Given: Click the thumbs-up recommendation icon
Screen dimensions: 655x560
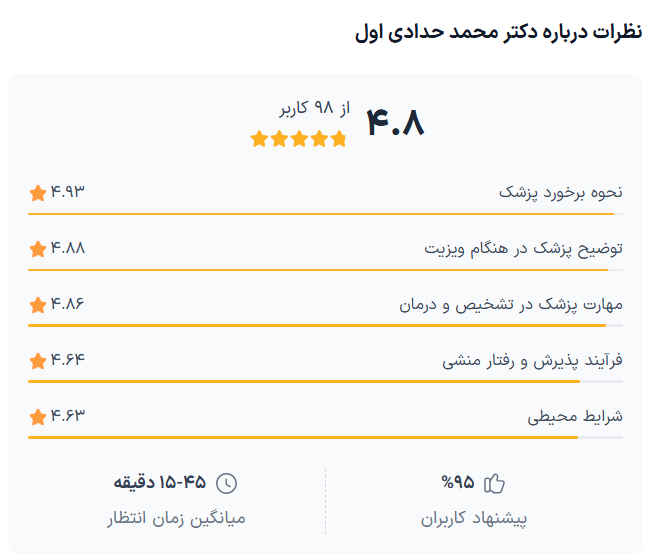Looking at the screenshot, I should (495, 484).
